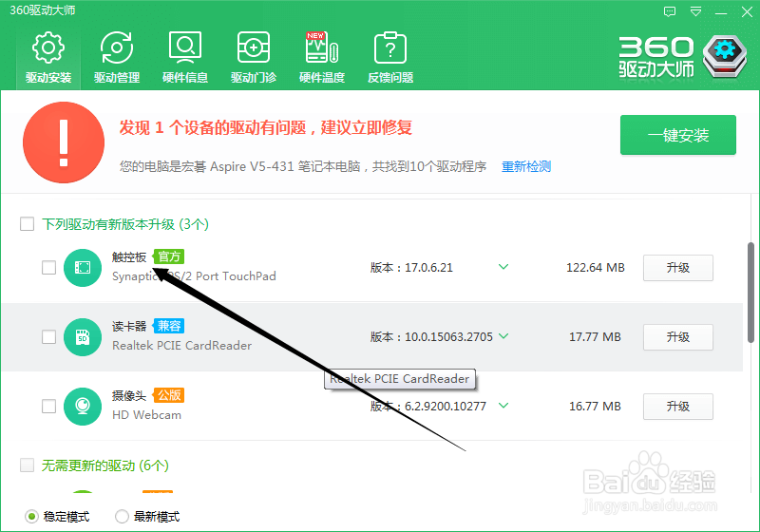
Task: Click the 无需更新的驱动 (6个) heading
Action: click(105, 465)
